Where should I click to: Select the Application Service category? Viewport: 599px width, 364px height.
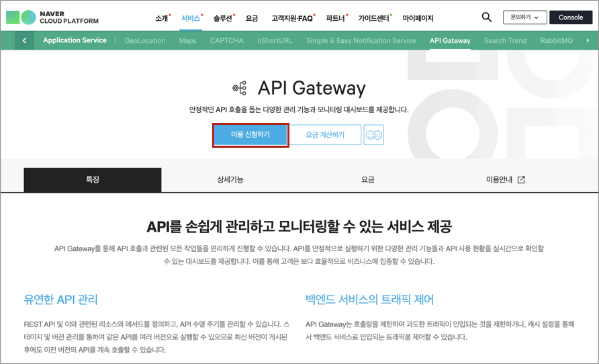pyautogui.click(x=75, y=40)
